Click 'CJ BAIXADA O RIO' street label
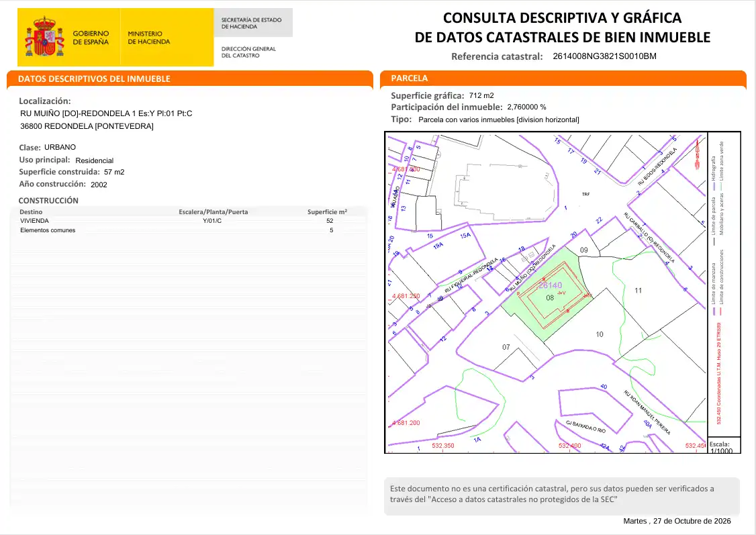This screenshot has height=535, width=756. [586, 426]
